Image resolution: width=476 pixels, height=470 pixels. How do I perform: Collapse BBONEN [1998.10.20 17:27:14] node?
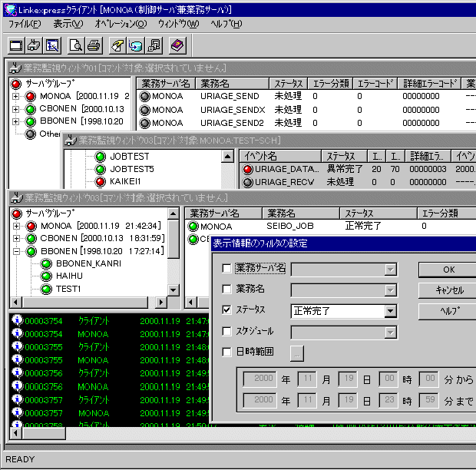click(17, 251)
